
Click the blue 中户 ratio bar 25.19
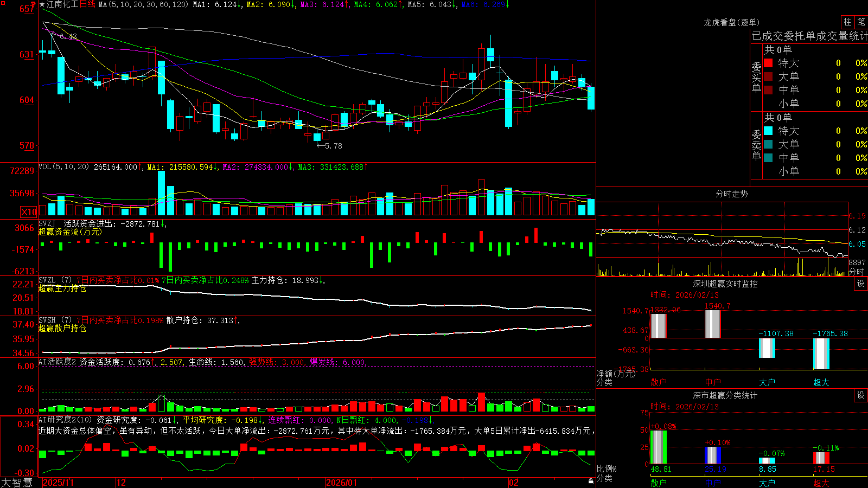tap(713, 455)
